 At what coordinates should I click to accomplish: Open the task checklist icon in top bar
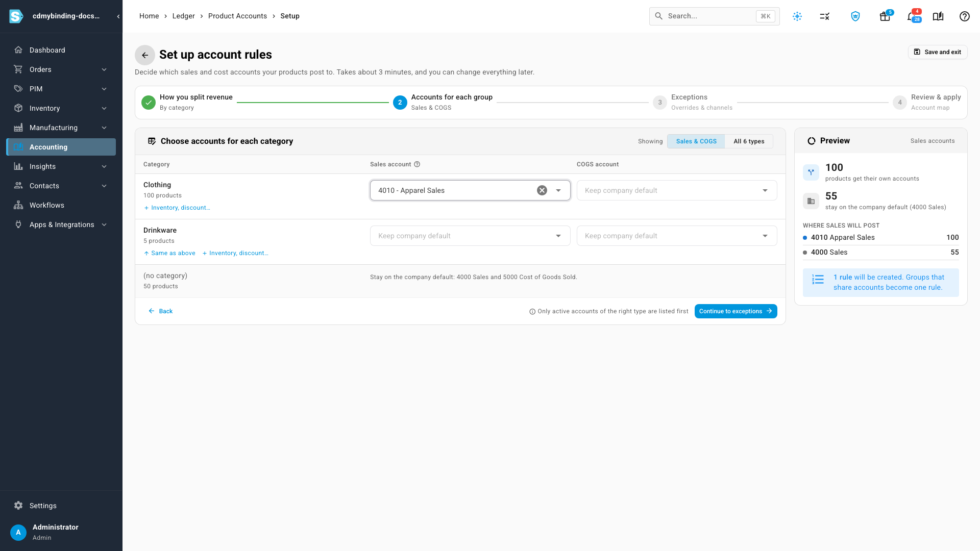[x=825, y=16]
